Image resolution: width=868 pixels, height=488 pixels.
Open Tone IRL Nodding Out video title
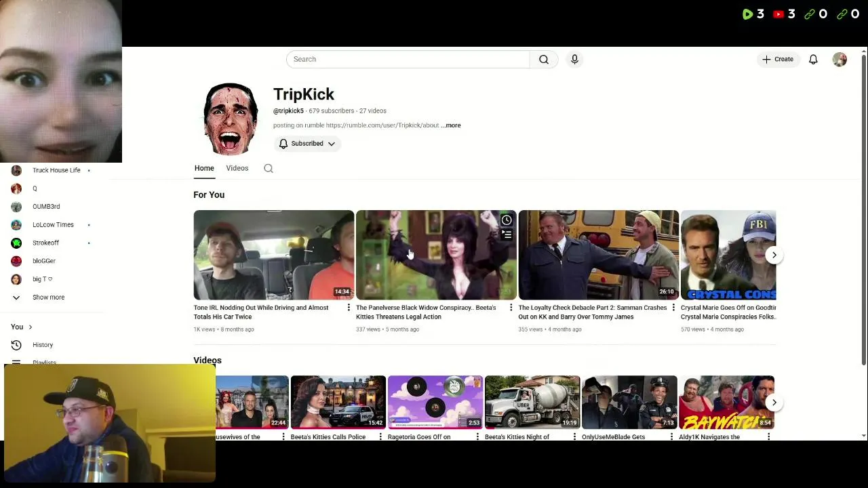coord(261,312)
